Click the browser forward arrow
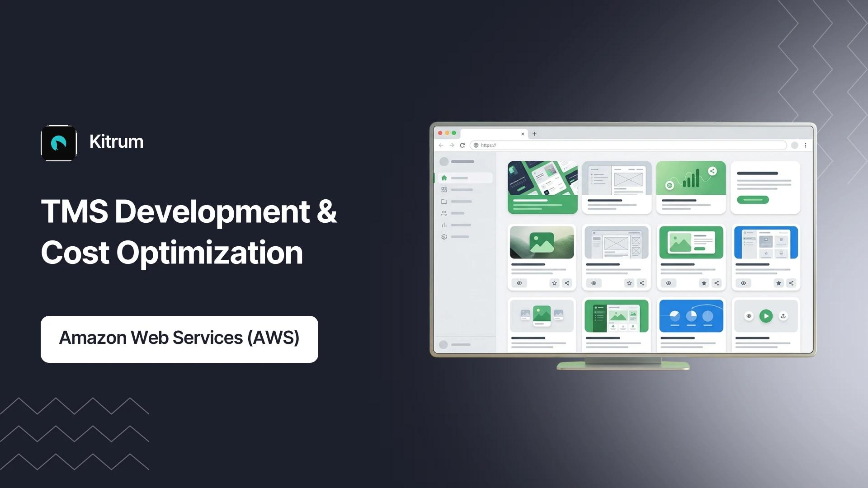Image resolution: width=868 pixels, height=488 pixels. (452, 145)
